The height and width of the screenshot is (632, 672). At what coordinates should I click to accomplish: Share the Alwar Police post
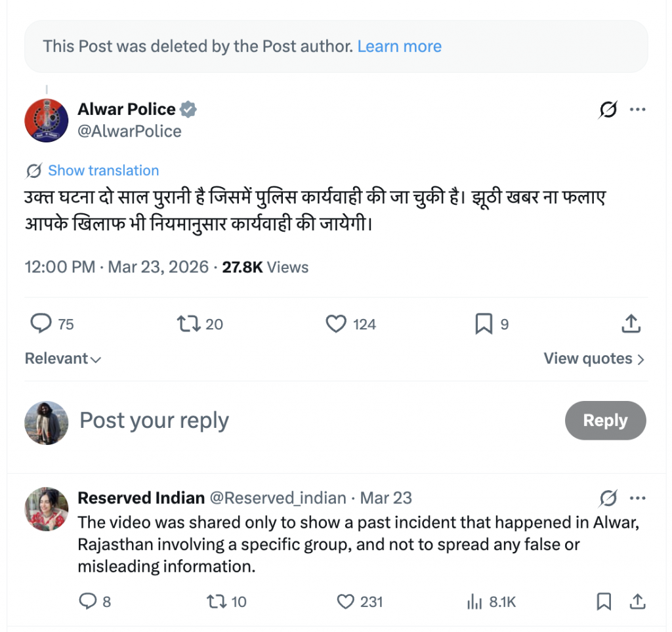click(630, 324)
